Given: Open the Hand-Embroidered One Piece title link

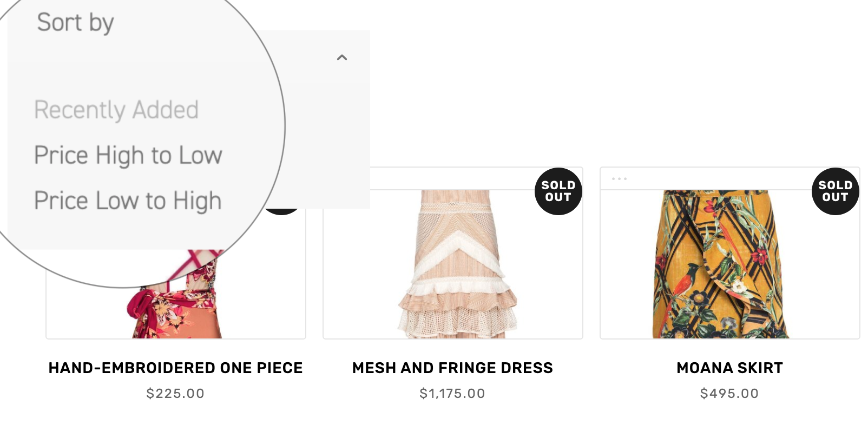Looking at the screenshot, I should 175,368.
